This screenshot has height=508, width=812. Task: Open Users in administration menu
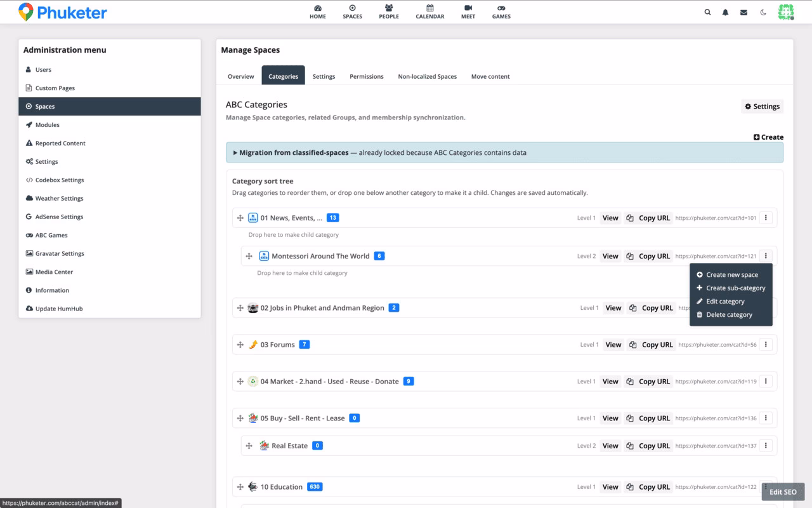click(x=110, y=70)
